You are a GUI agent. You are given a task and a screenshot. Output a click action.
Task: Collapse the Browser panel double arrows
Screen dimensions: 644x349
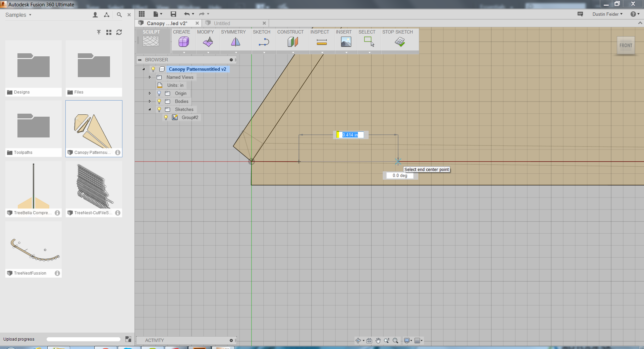(140, 60)
